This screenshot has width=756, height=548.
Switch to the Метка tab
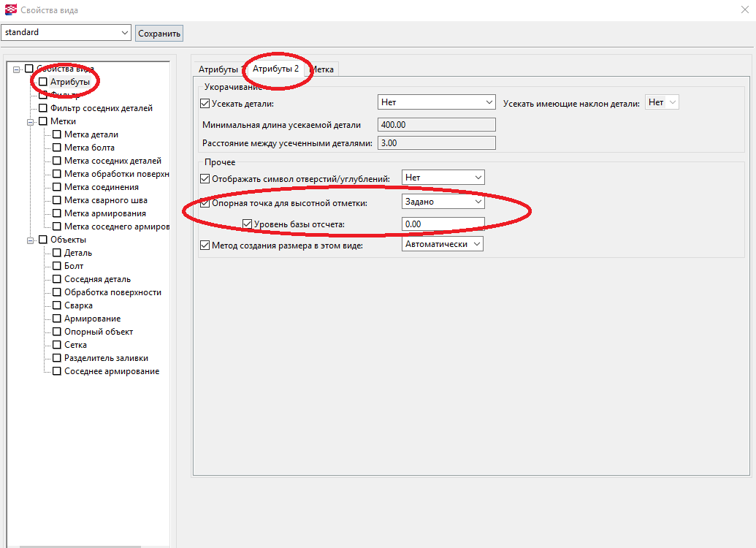322,69
